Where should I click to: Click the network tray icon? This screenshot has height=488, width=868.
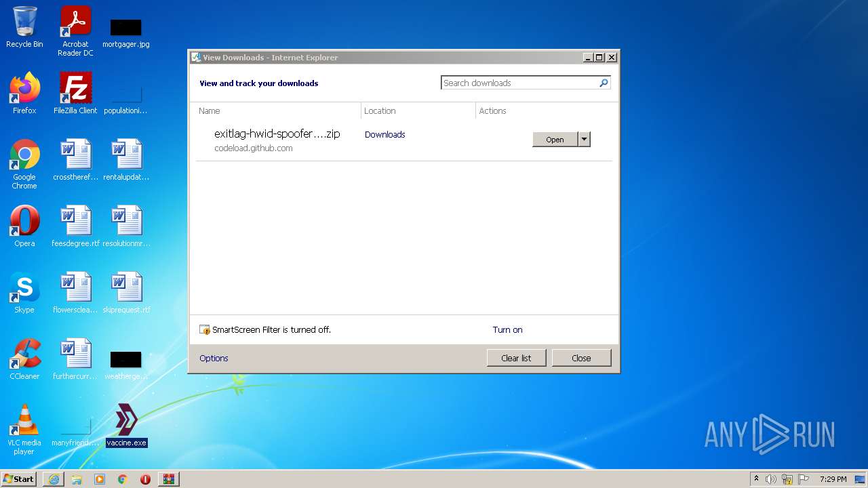tap(787, 479)
